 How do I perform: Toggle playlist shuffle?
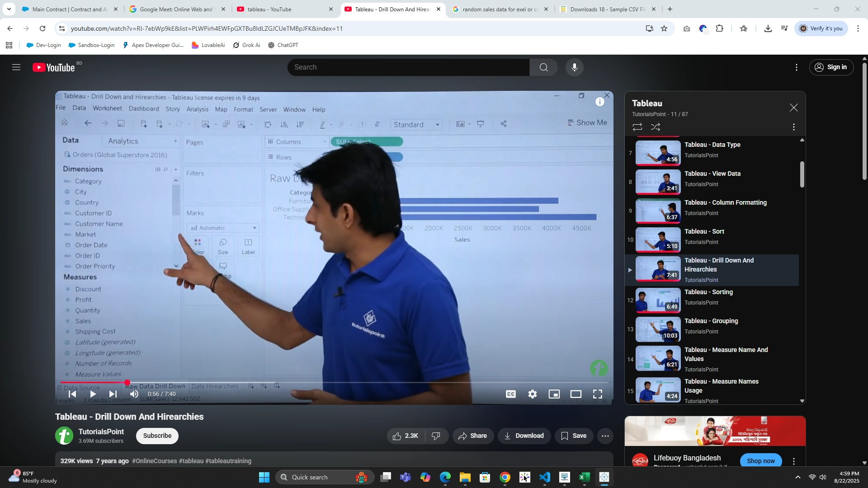[x=655, y=127]
